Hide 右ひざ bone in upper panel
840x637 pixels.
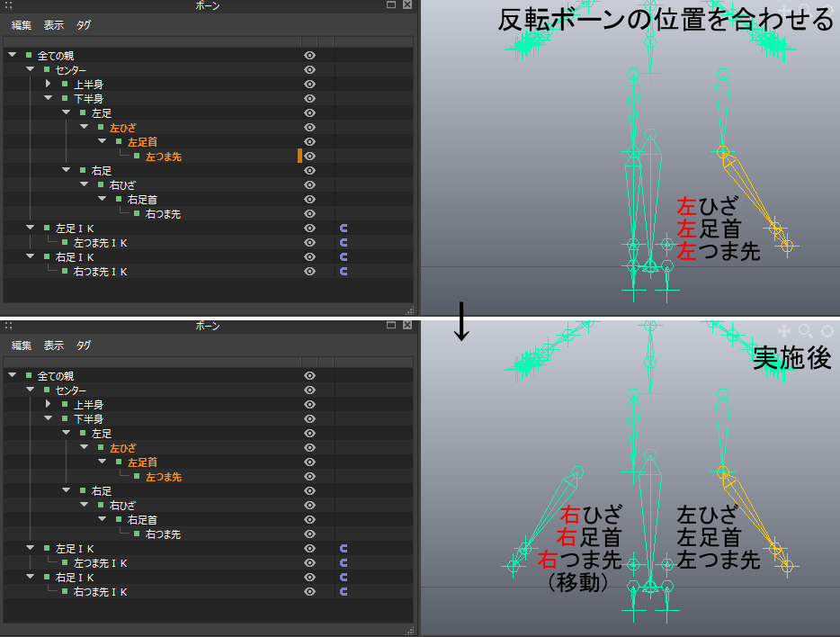point(309,185)
